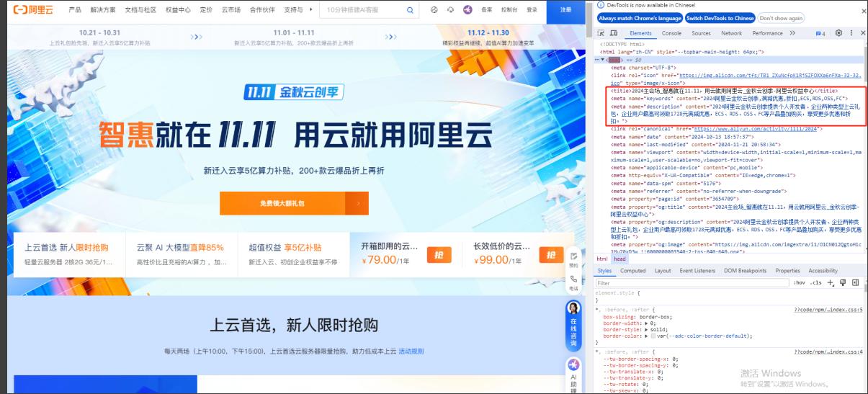Open the Properties pane tab
Image resolution: width=868 pixels, height=394 pixels.
(x=787, y=271)
